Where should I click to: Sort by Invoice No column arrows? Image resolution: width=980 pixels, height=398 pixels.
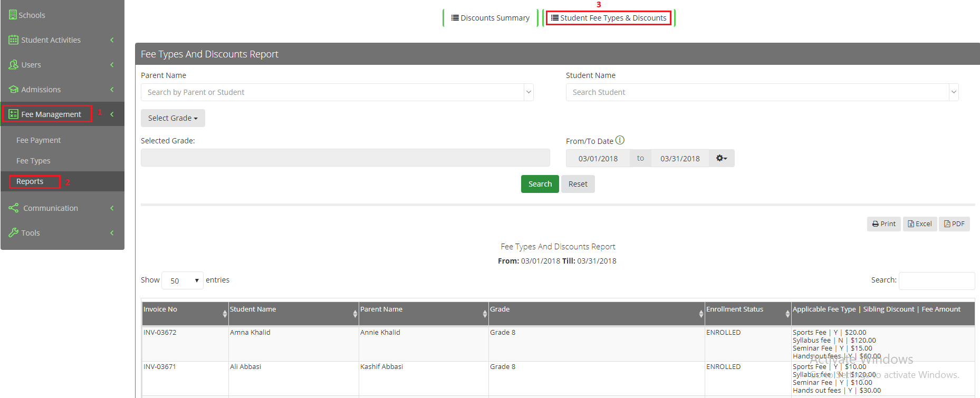click(225, 314)
